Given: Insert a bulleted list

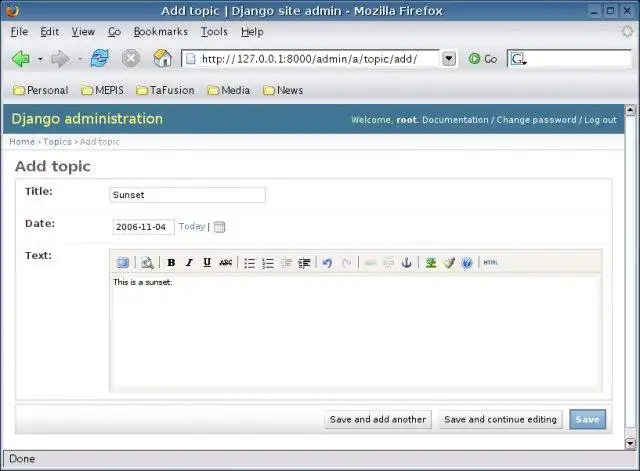Looking at the screenshot, I should (x=249, y=263).
